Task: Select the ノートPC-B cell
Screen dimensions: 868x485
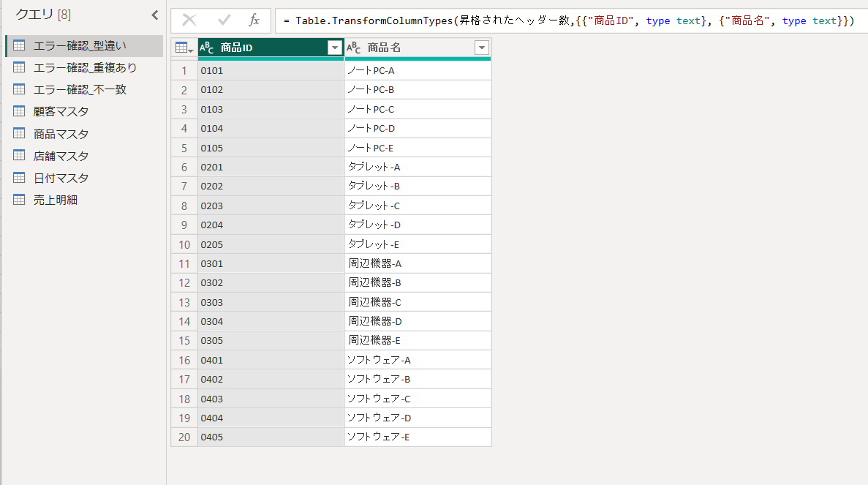Action: 418,90
